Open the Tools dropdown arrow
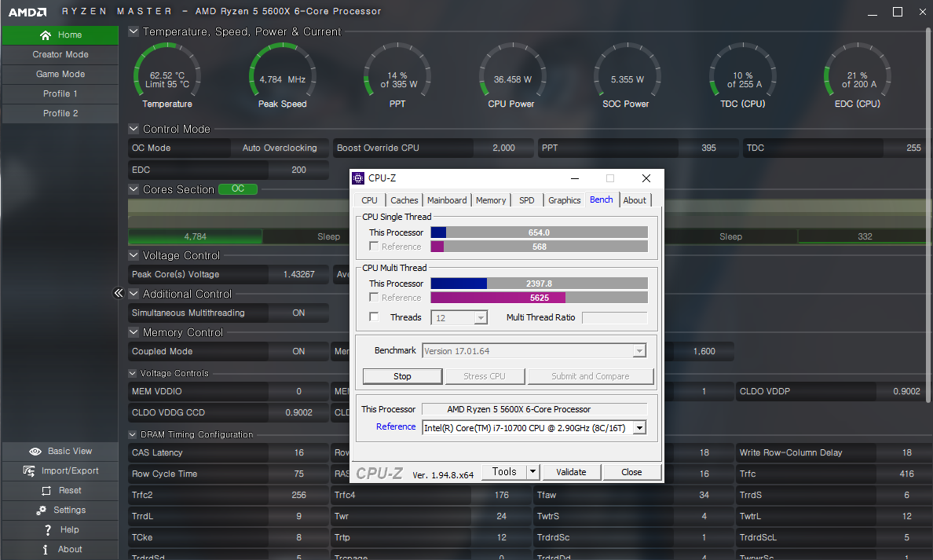The width and height of the screenshot is (933, 560). click(x=532, y=472)
